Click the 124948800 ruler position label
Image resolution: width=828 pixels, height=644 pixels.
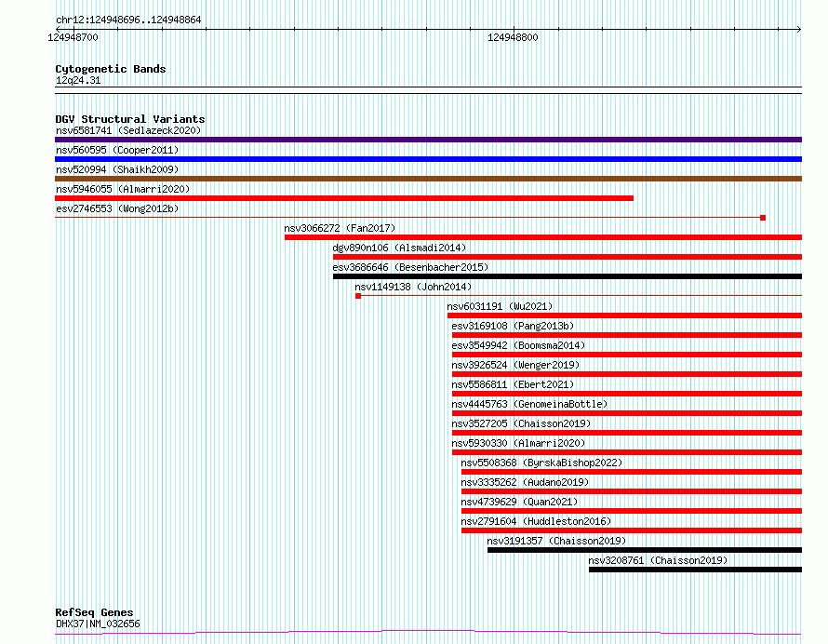click(513, 37)
